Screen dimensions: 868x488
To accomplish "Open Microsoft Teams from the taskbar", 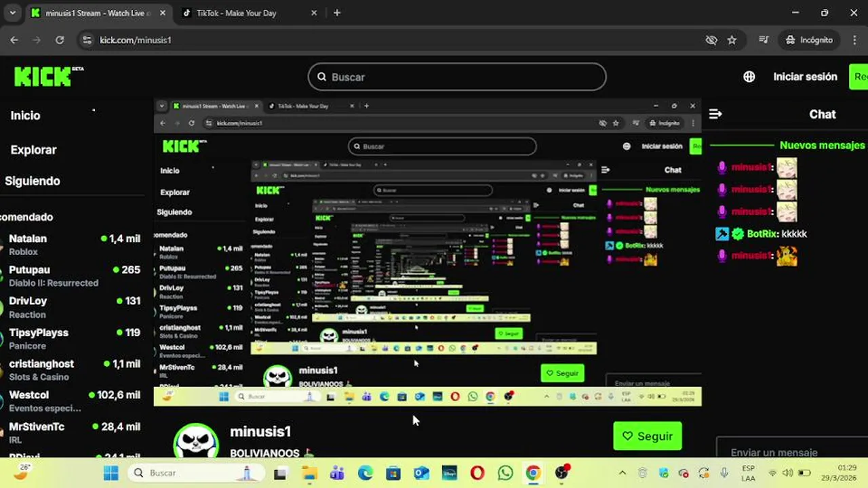I will [x=337, y=473].
